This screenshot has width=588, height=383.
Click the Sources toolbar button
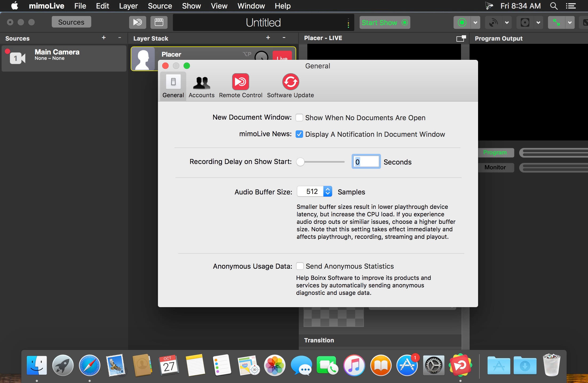(71, 22)
